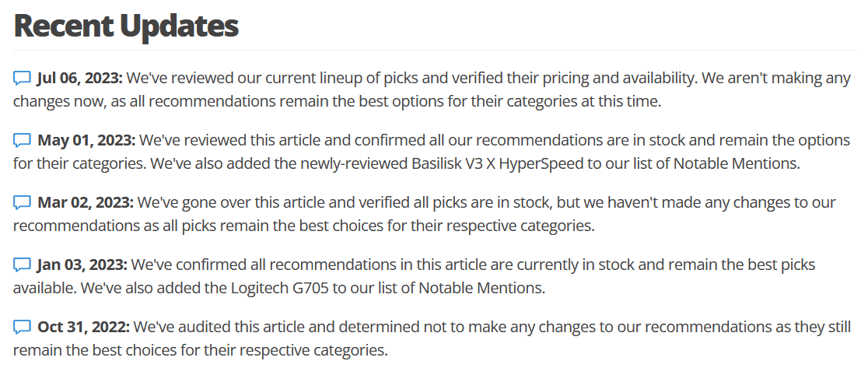
Task: Click the Jul 06, 2023 date label
Action: click(x=79, y=78)
